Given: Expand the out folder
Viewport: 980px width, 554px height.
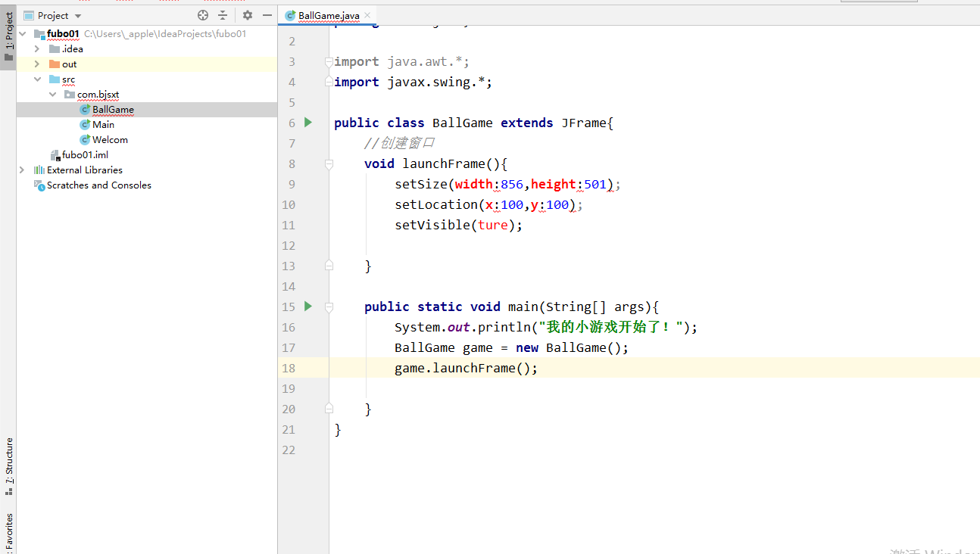Looking at the screenshot, I should coord(37,64).
